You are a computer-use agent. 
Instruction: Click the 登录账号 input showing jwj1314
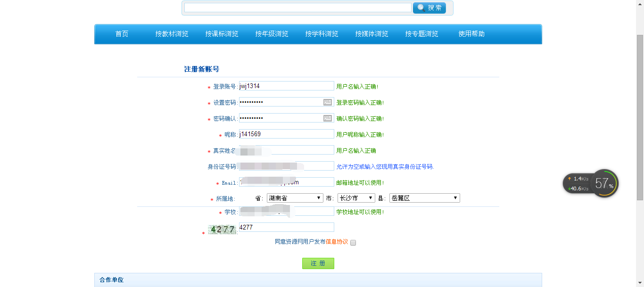(x=285, y=86)
